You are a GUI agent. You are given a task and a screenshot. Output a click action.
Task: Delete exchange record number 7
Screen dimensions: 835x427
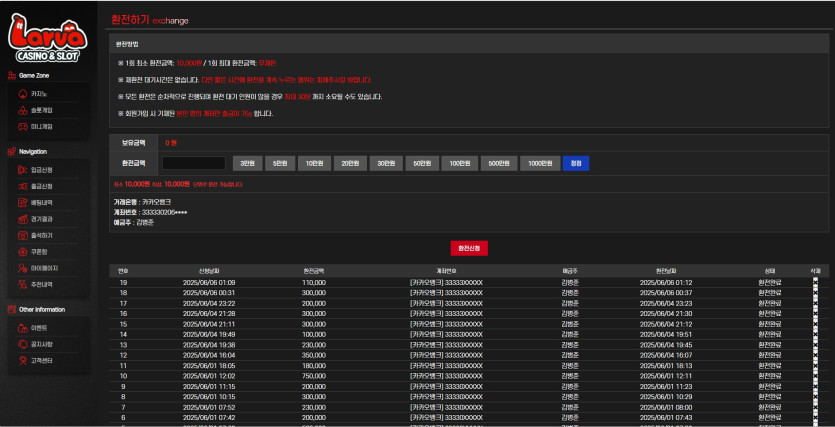click(815, 407)
